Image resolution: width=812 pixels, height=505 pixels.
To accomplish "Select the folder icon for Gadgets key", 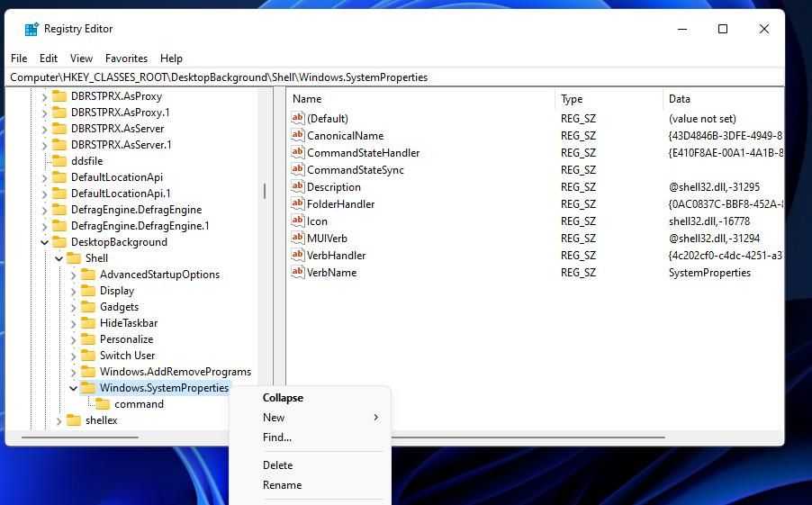I will pyautogui.click(x=88, y=307).
